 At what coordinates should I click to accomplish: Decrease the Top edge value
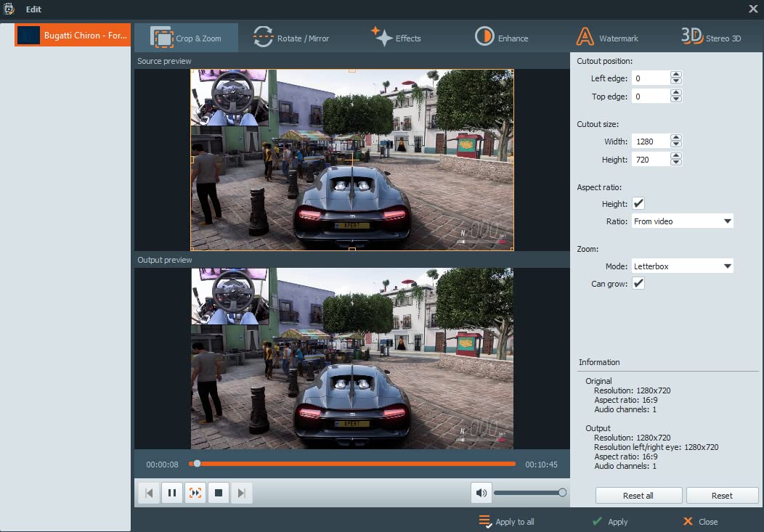pyautogui.click(x=676, y=99)
